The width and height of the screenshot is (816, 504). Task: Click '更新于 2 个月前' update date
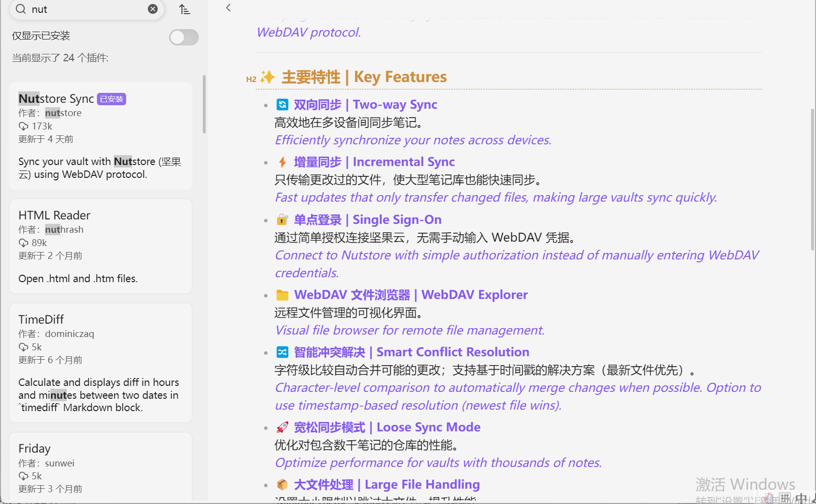tap(50, 256)
